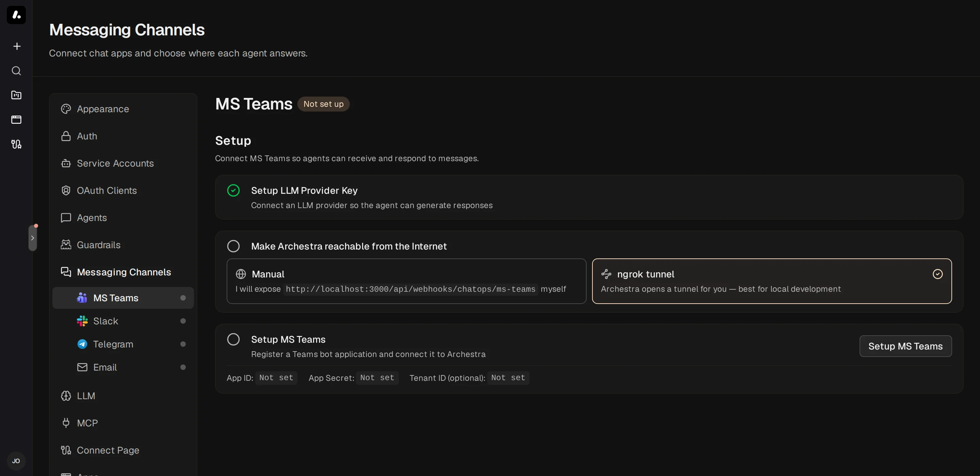Click the Guardrails icon
The width and height of the screenshot is (980, 476).
tap(66, 245)
